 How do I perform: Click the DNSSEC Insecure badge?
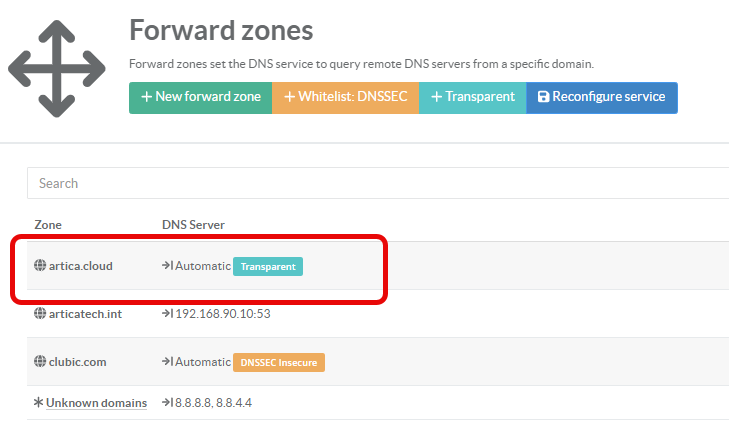279,362
